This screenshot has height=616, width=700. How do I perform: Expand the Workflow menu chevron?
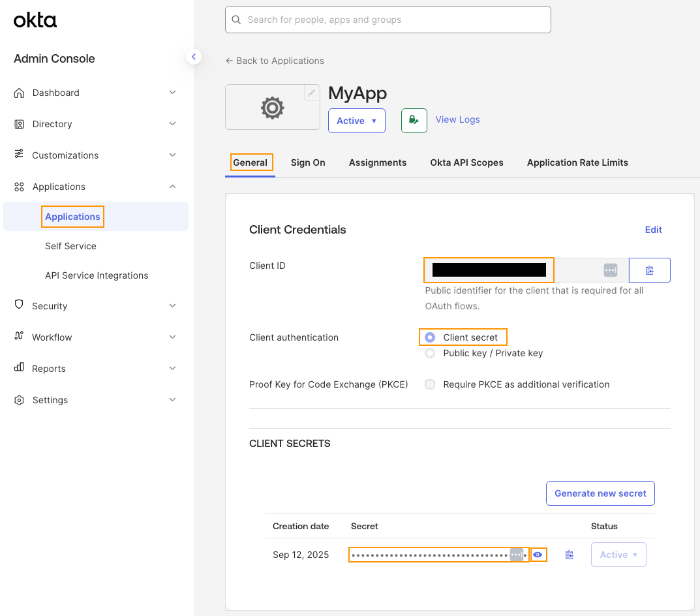172,337
